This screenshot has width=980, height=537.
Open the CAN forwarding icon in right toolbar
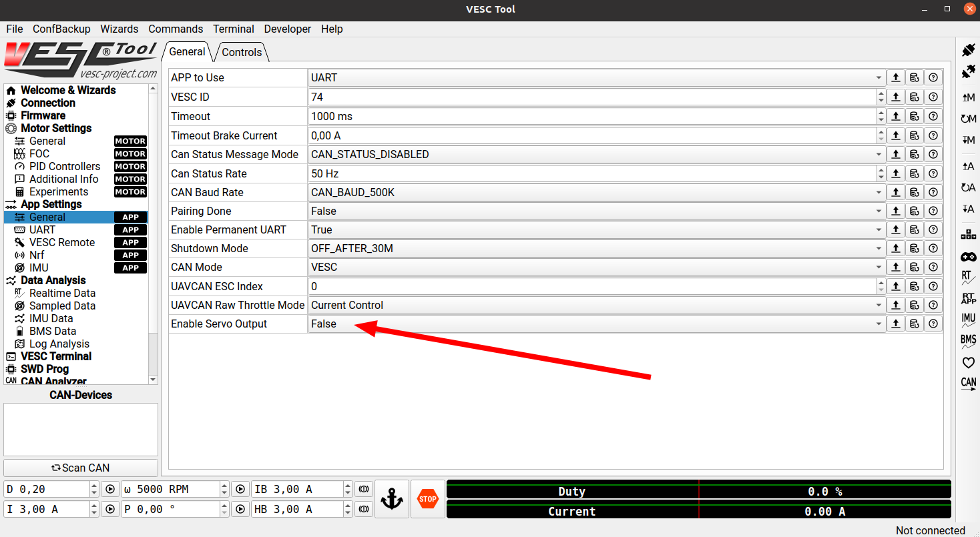[x=968, y=384]
